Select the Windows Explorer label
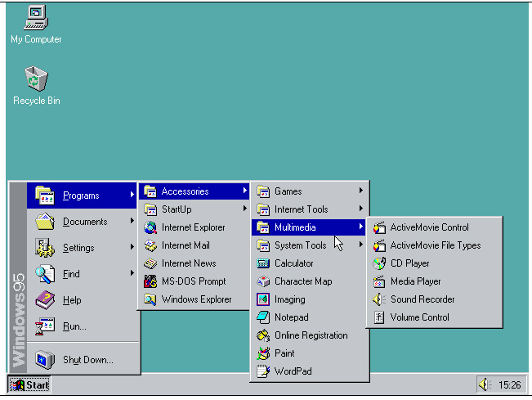The width and height of the screenshot is (532, 400). pos(196,299)
